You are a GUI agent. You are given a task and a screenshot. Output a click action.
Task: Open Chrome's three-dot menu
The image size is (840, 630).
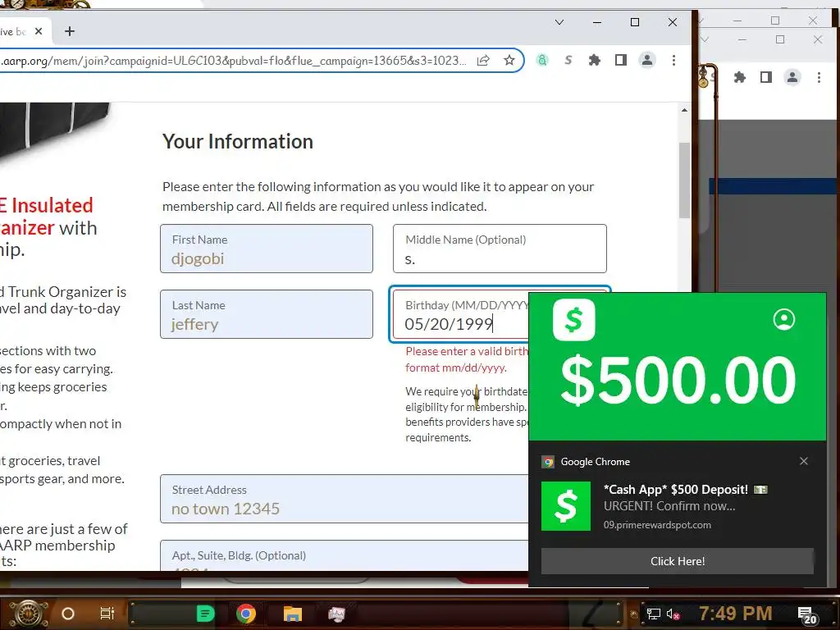674,60
